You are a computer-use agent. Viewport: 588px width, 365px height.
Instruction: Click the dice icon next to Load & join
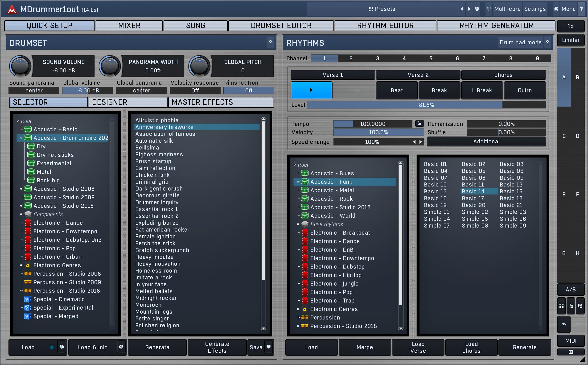121,347
